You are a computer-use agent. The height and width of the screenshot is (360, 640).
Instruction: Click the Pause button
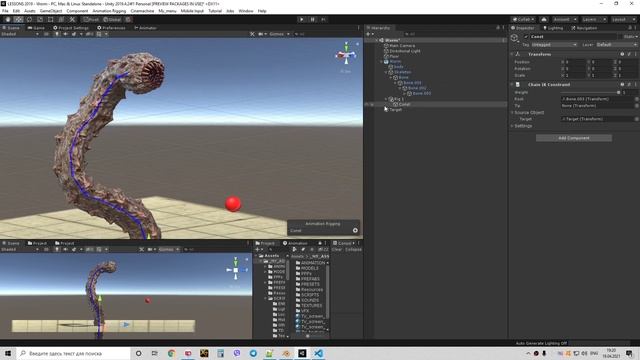pos(313,20)
